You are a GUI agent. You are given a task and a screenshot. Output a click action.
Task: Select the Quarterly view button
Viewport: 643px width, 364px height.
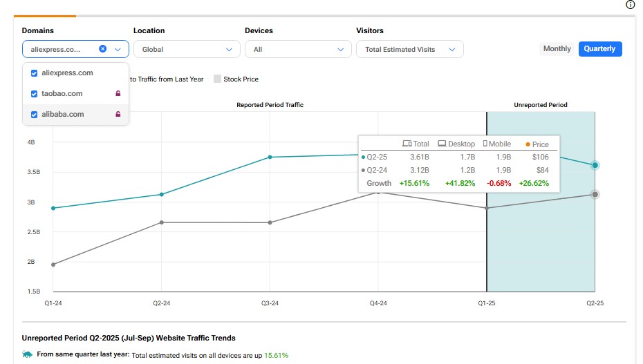pos(600,49)
